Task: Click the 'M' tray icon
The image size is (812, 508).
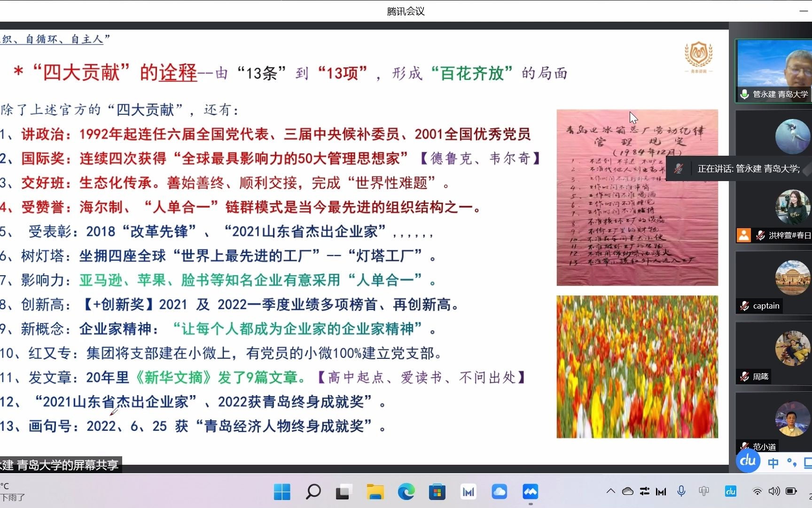Action: point(661,492)
